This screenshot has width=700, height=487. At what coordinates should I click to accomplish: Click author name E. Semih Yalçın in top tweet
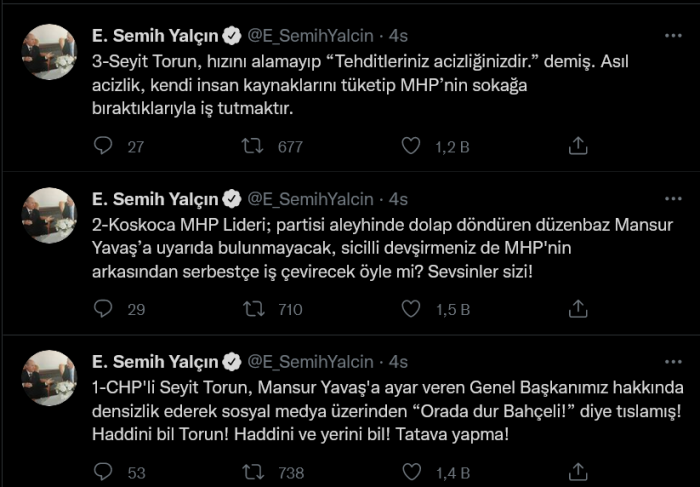(x=155, y=36)
